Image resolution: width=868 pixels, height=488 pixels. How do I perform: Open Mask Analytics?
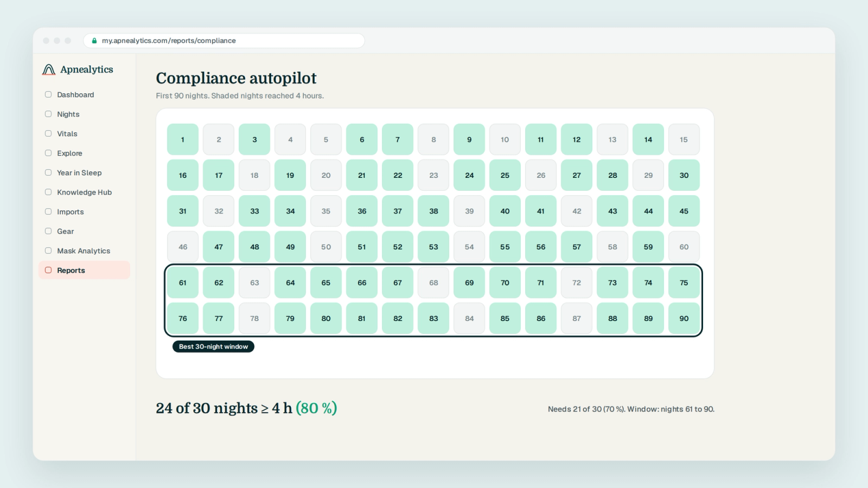point(84,251)
